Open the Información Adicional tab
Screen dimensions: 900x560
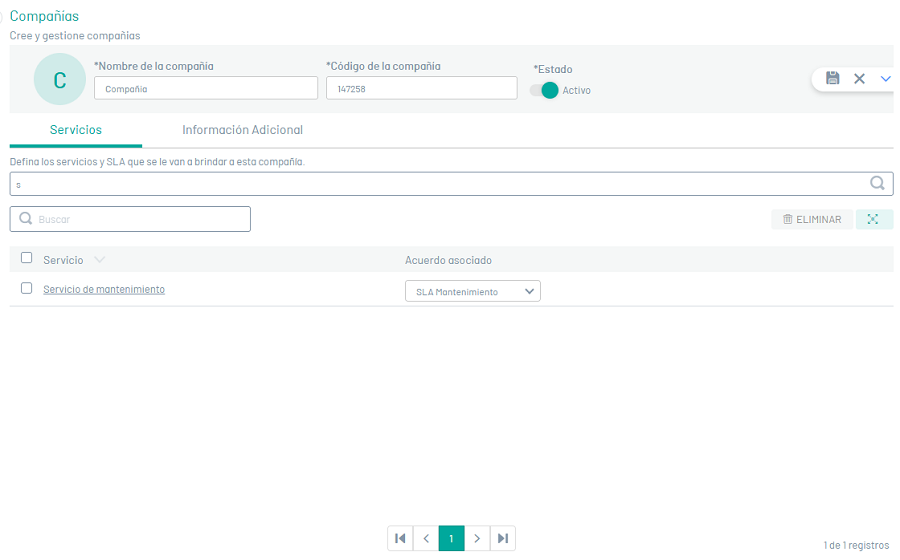coord(242,130)
